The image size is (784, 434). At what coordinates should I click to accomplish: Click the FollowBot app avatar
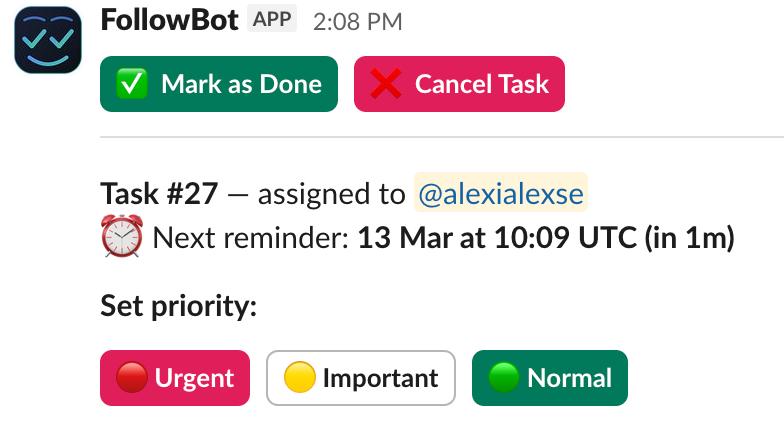pyautogui.click(x=47, y=40)
